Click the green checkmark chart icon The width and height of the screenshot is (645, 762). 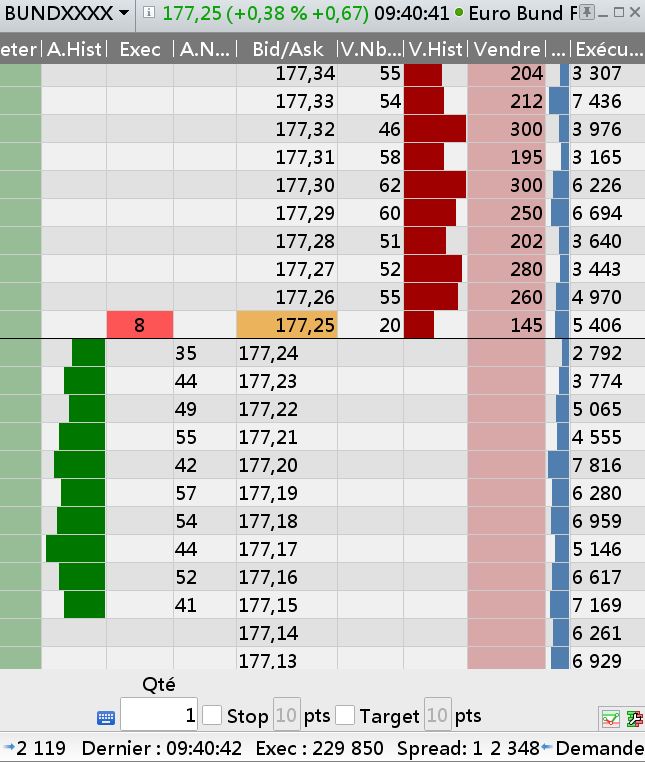click(609, 718)
